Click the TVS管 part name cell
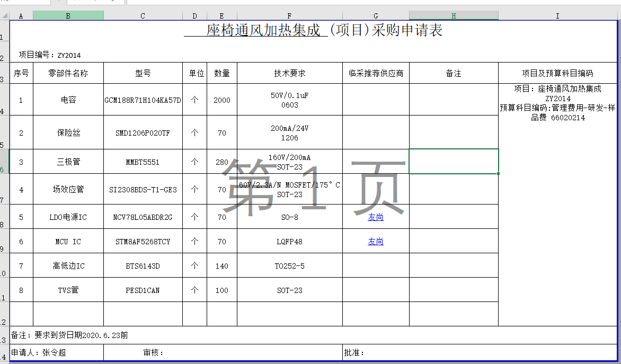The image size is (621, 364). point(68,290)
